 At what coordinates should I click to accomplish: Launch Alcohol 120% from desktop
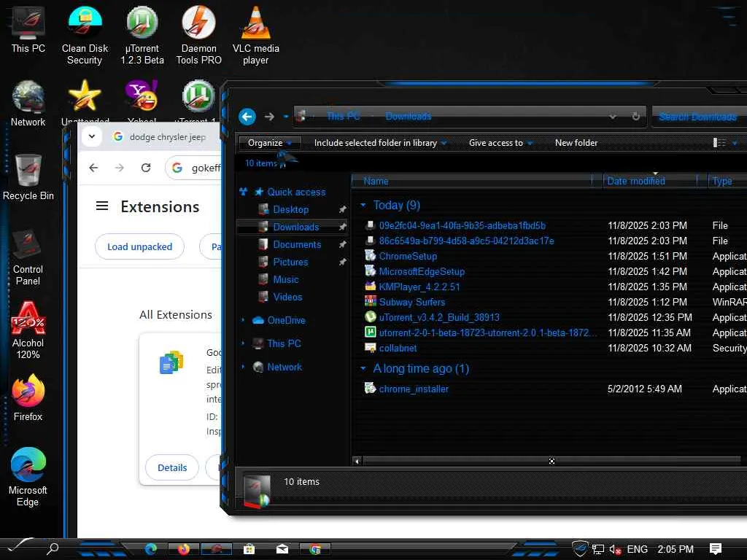tap(28, 330)
